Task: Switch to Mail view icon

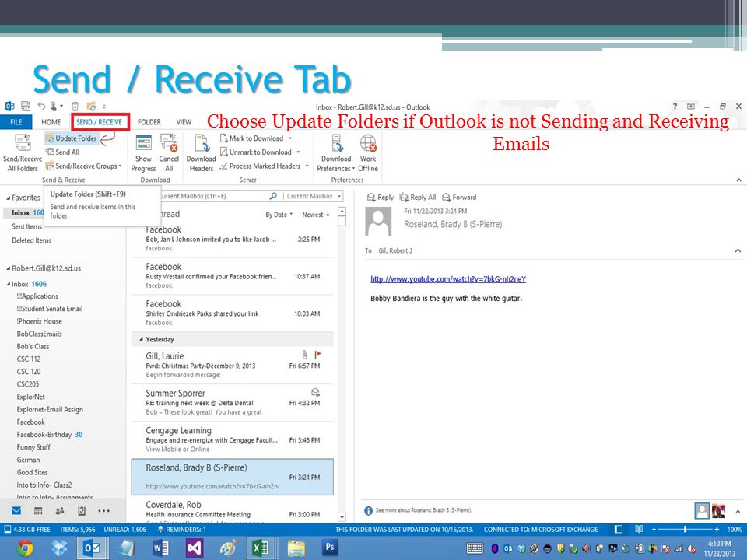Action: [x=16, y=510]
